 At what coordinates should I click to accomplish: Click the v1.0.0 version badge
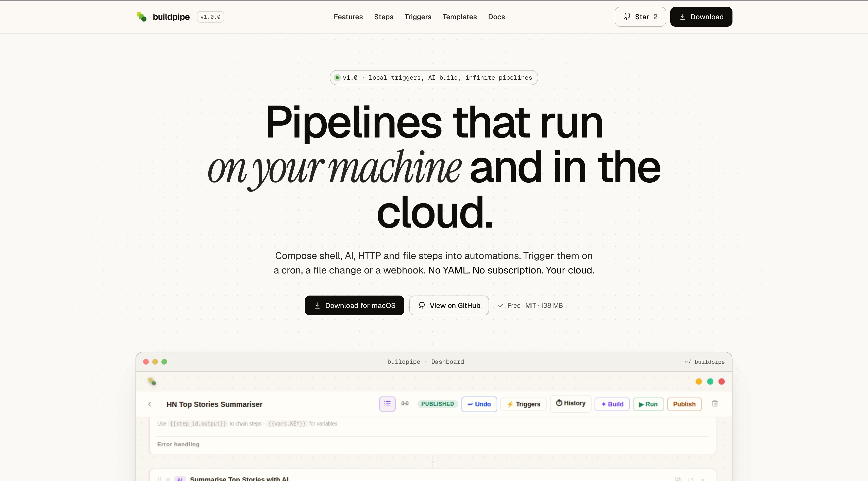pyautogui.click(x=210, y=17)
